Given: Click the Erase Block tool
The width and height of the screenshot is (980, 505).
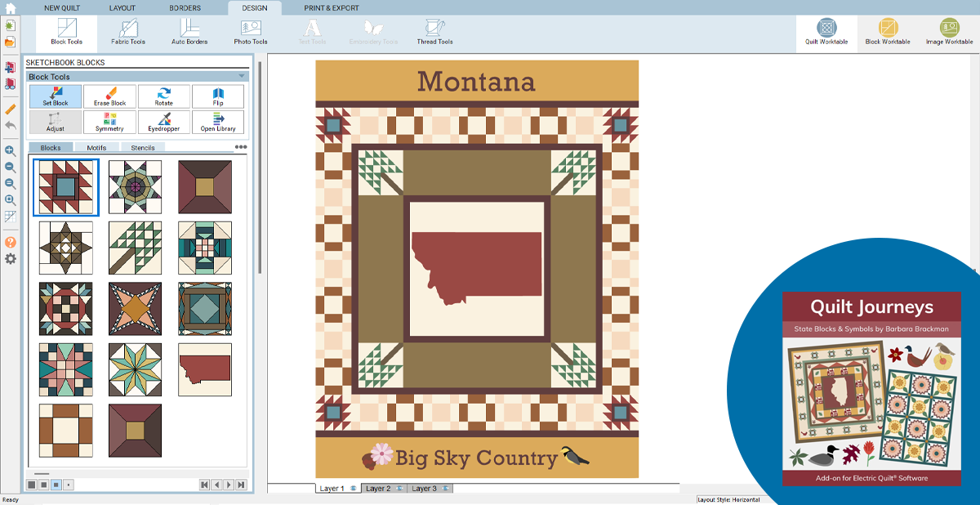Looking at the screenshot, I should click(109, 96).
